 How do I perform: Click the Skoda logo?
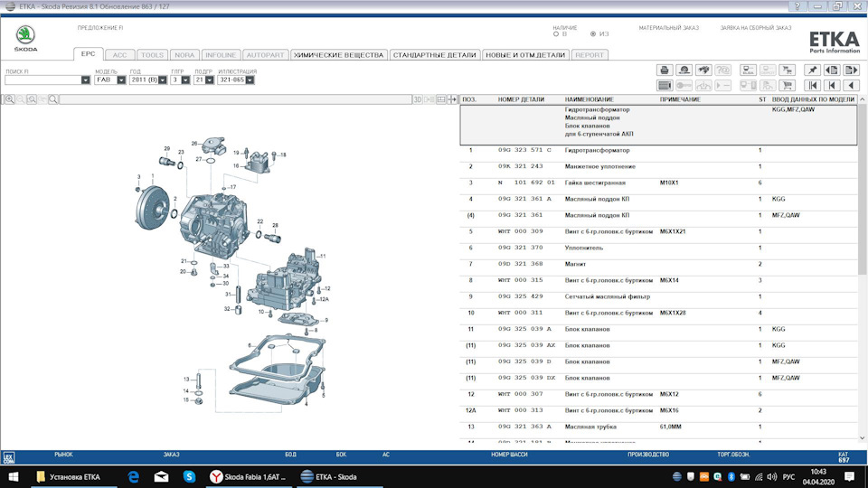click(x=25, y=38)
